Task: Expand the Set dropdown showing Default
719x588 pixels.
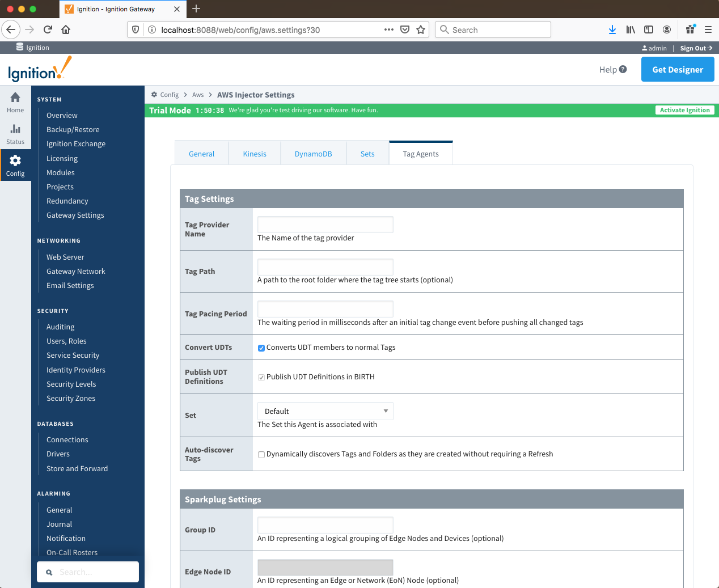Action: [x=325, y=411]
